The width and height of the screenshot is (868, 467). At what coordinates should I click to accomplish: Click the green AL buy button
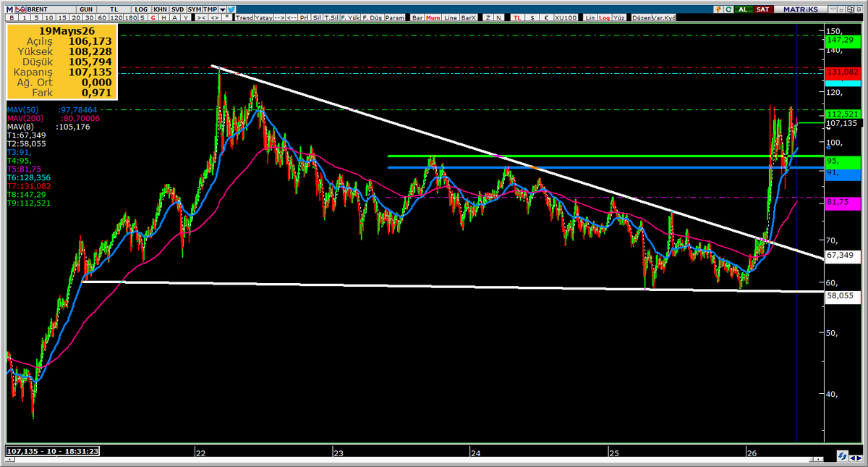[744, 8]
